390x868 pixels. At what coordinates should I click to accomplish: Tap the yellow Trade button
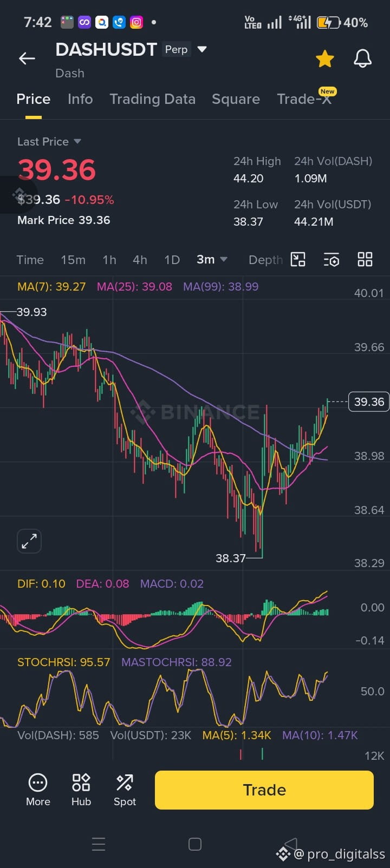click(264, 790)
